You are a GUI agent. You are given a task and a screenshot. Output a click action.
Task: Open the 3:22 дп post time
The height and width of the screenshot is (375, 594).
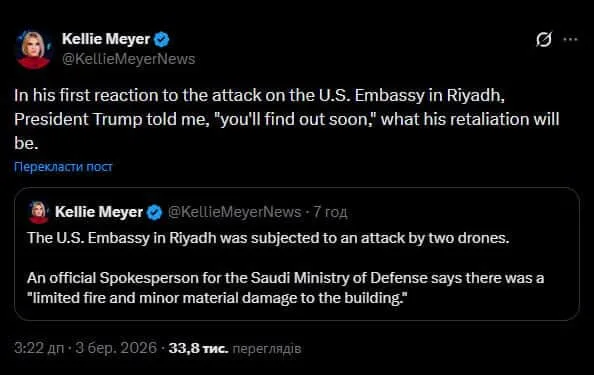click(39, 348)
